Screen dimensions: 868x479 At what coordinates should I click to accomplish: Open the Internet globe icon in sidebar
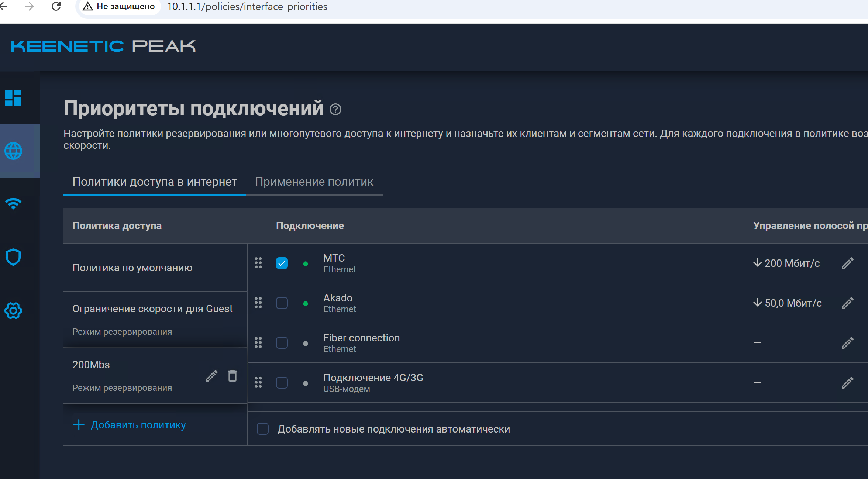(x=13, y=151)
